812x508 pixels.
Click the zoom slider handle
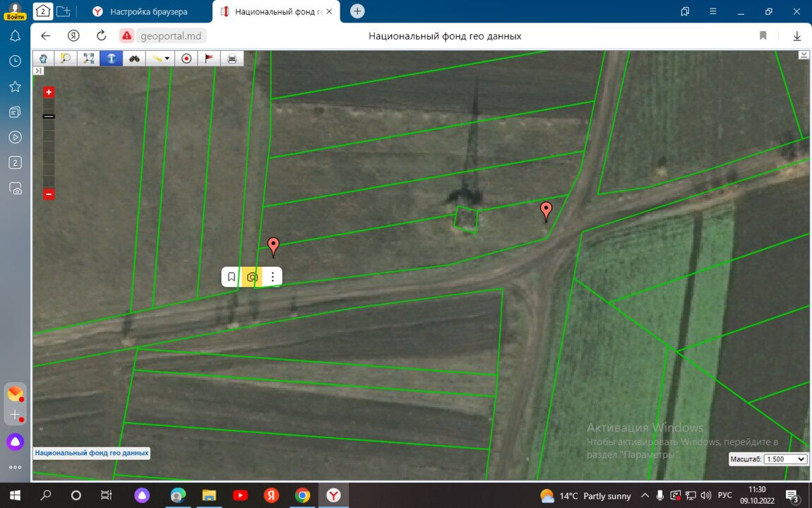click(49, 116)
